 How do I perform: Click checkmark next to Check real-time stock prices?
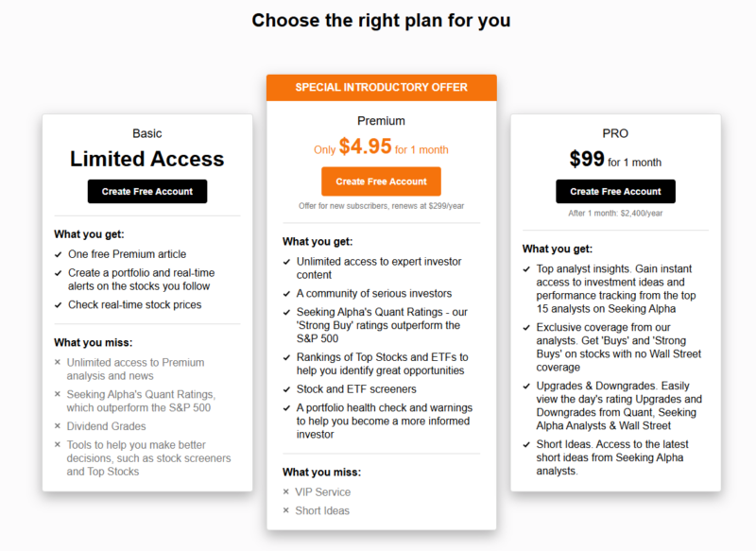click(59, 305)
